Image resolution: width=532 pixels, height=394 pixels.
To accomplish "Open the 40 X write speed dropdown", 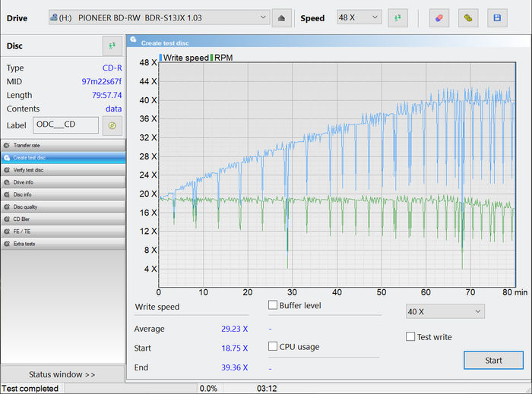I will [x=445, y=311].
